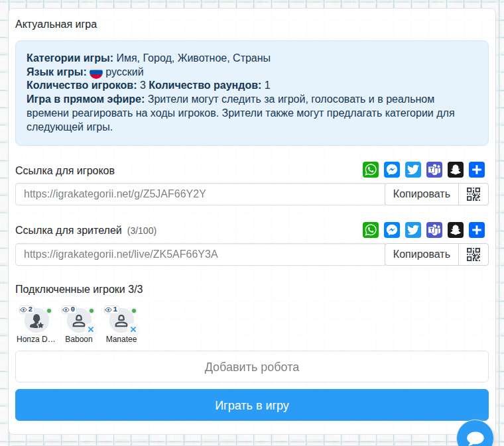Click Подключенные игроки 3/3 label
504x446 pixels.
(79, 290)
